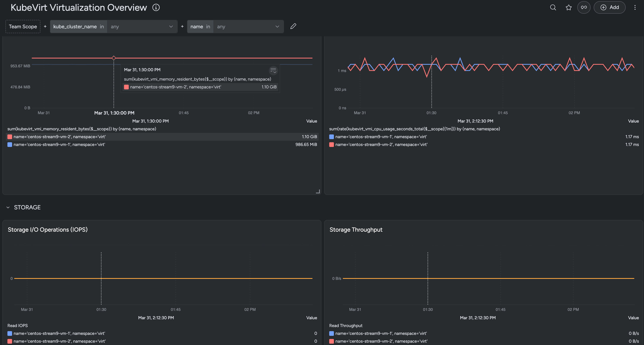Select memory legend row showing 1.10 GiB
This screenshot has width=644, height=345.
click(162, 137)
